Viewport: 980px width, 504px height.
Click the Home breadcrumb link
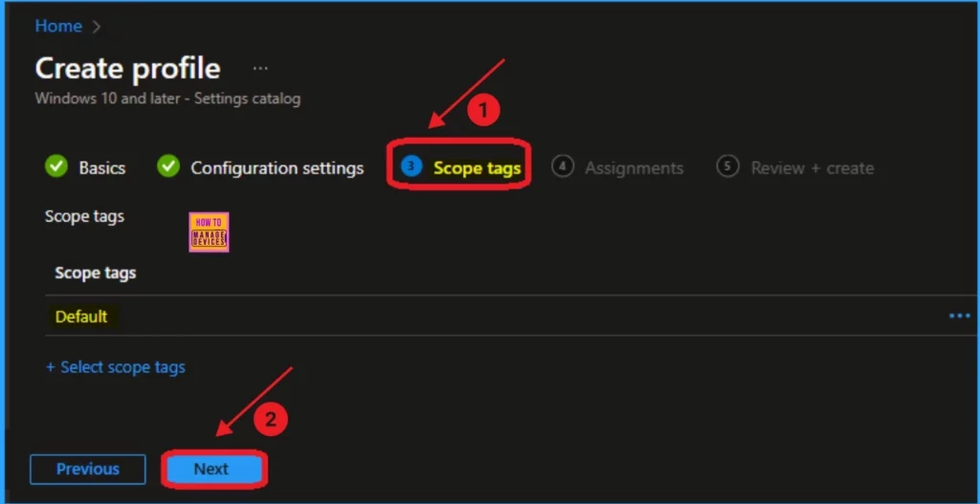(x=58, y=26)
